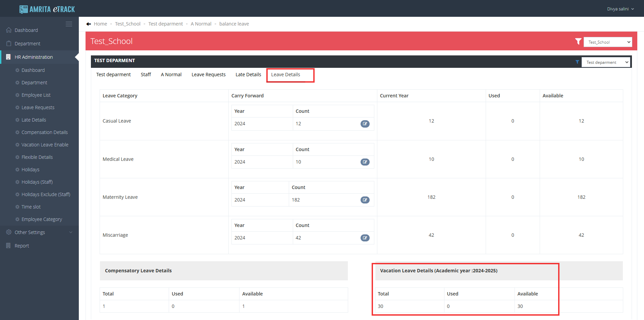Screen dimensions: 644x320
Task: Click the white filter icon beside Test_School dropdown
Action: tap(578, 42)
